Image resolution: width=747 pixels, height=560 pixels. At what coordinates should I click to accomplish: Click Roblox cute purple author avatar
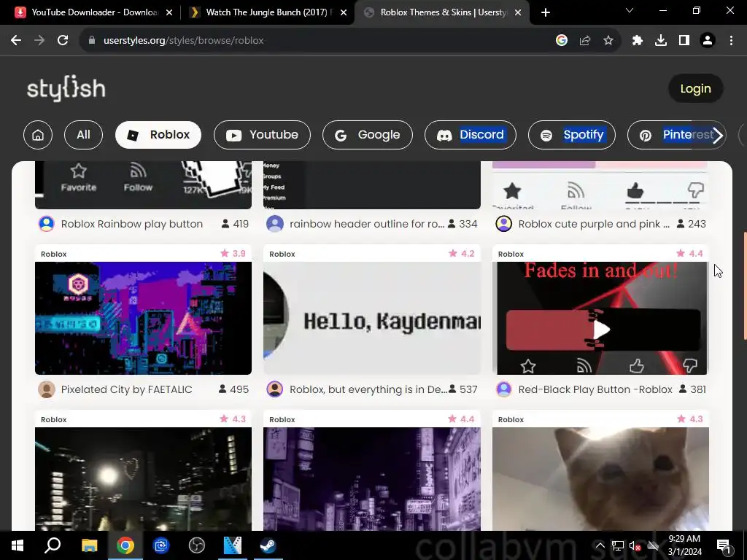504,224
